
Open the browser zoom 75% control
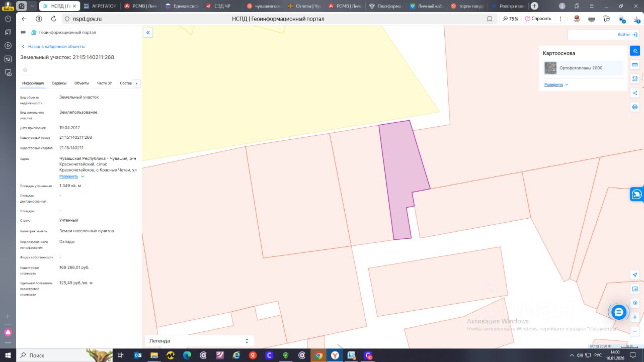click(x=510, y=19)
